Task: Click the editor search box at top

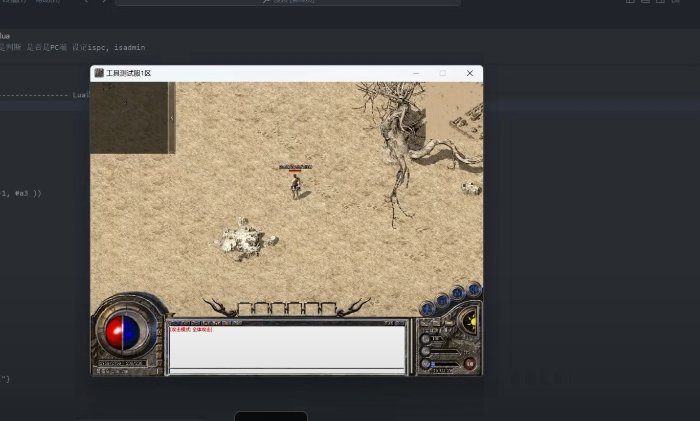Action: (288, 2)
